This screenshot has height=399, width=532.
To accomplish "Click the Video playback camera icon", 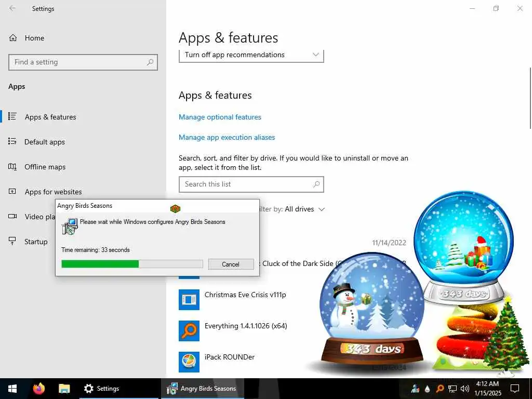I will [x=12, y=216].
